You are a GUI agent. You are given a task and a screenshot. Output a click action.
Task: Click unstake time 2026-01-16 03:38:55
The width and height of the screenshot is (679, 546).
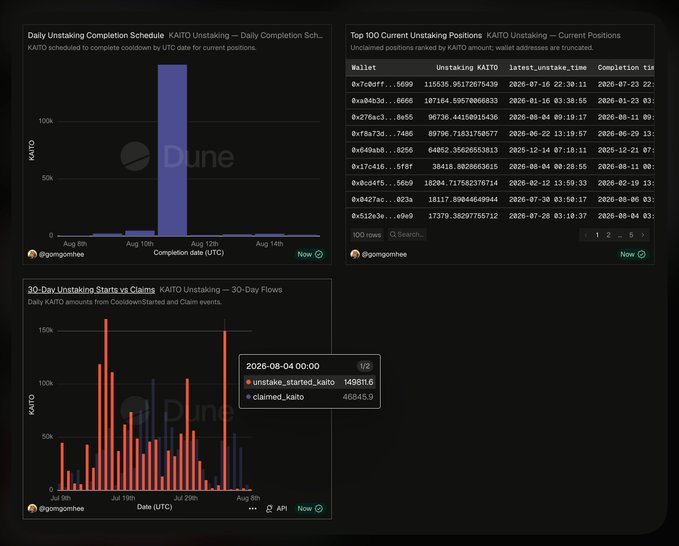(548, 101)
